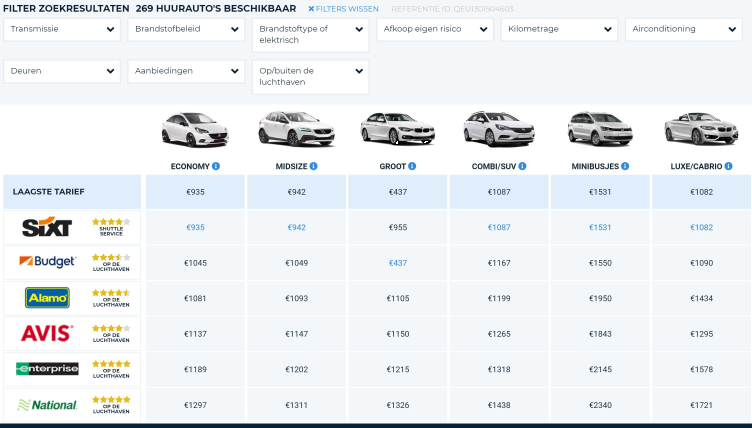The height and width of the screenshot is (428, 752).
Task: Expand the Brandstofbeleid dropdown
Action: pyautogui.click(x=186, y=29)
